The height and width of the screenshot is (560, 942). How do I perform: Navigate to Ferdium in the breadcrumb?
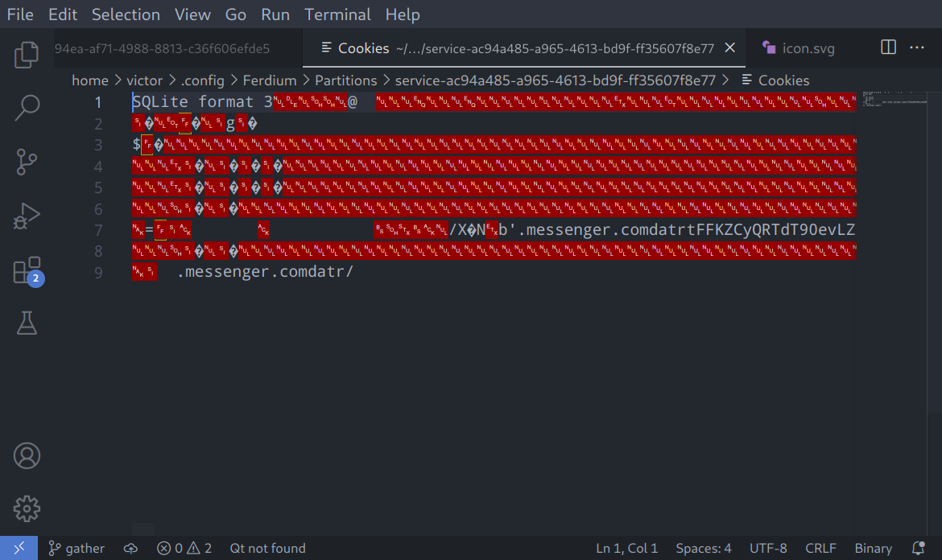[x=270, y=80]
